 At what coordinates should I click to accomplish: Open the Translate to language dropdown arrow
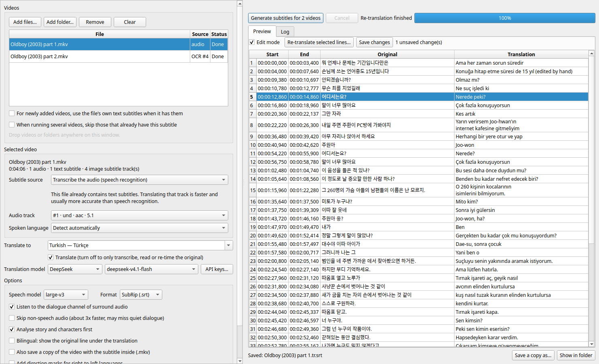point(229,245)
